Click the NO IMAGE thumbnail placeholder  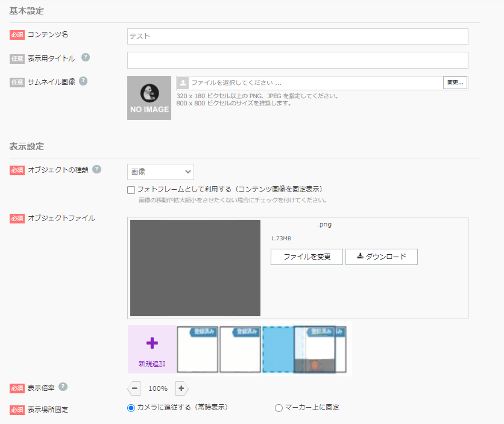(x=149, y=98)
